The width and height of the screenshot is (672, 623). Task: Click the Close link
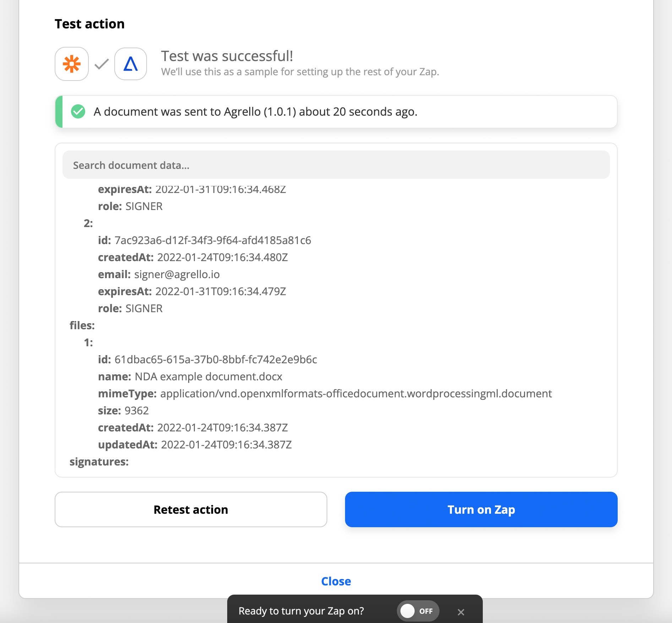336,581
